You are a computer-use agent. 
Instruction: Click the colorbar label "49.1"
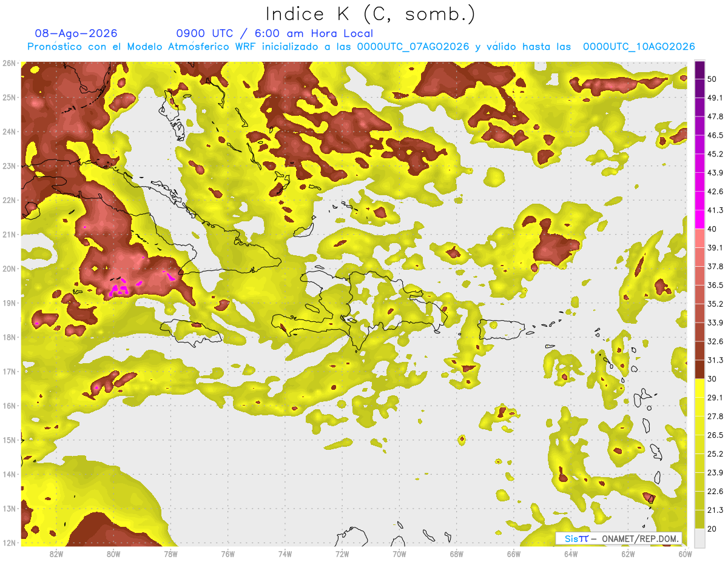[715, 98]
